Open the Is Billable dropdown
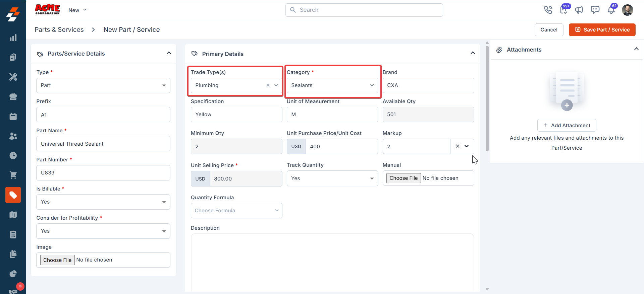This screenshot has width=644, height=294. 103,202
